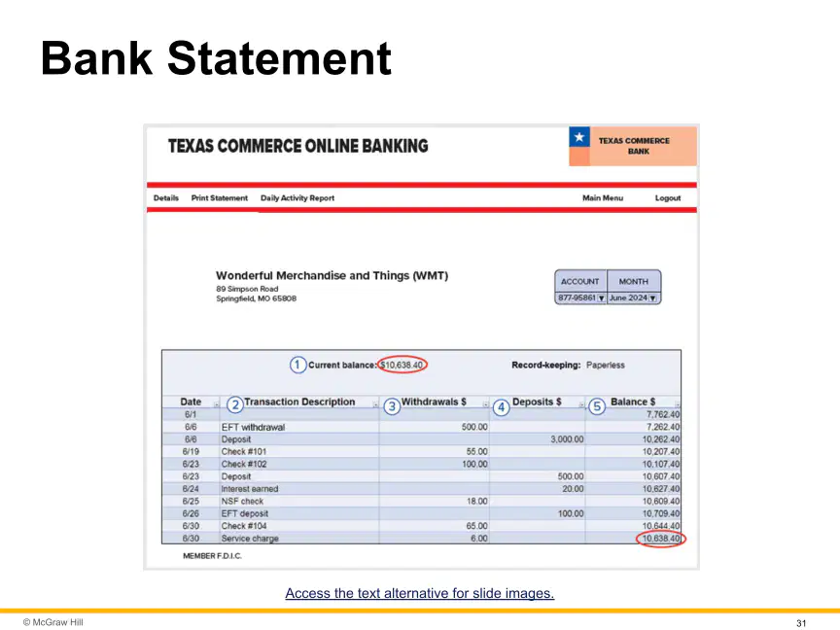Click the 55.00 withdrawal amount

click(476, 452)
